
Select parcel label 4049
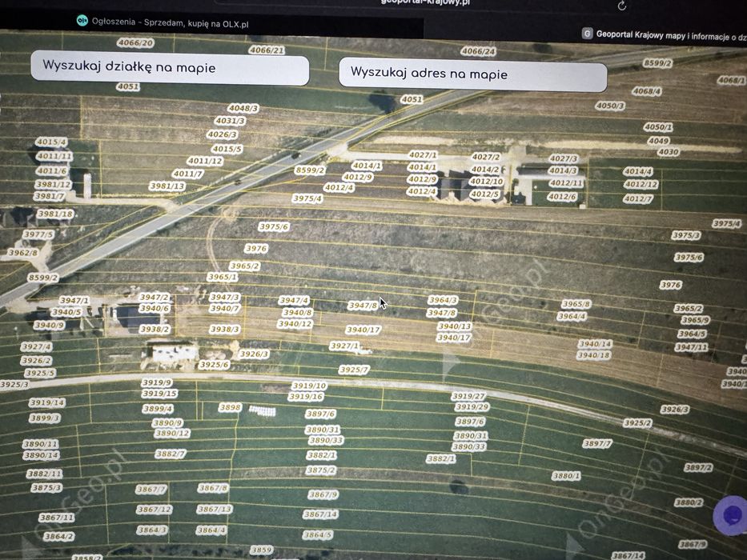point(658,141)
